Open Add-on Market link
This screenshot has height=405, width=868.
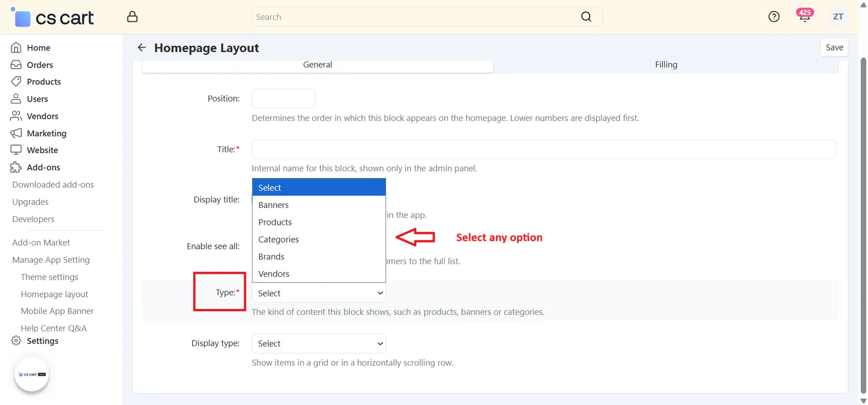click(41, 243)
